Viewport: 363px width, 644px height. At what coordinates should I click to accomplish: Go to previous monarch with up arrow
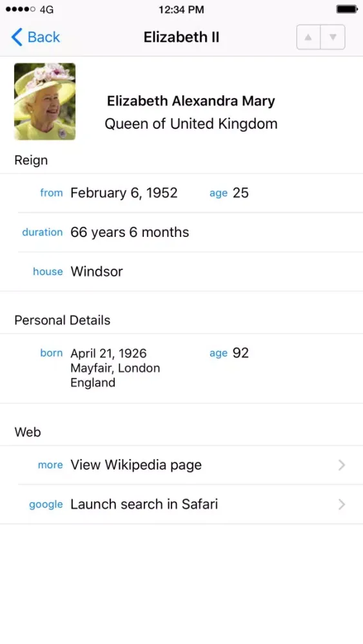click(x=308, y=37)
